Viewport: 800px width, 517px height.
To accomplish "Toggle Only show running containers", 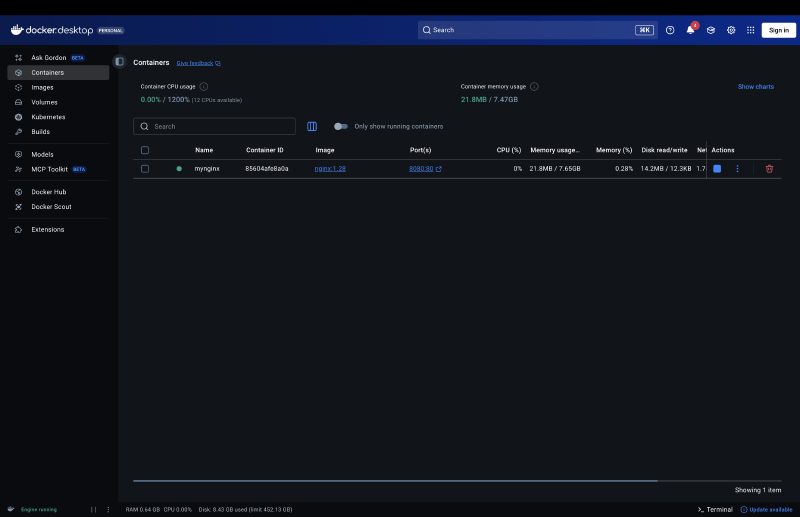I will (x=341, y=126).
